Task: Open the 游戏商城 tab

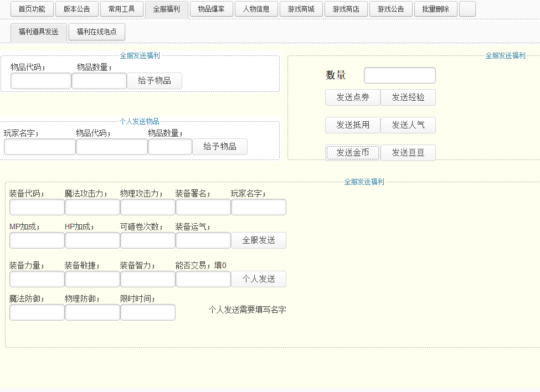Action: [301, 9]
